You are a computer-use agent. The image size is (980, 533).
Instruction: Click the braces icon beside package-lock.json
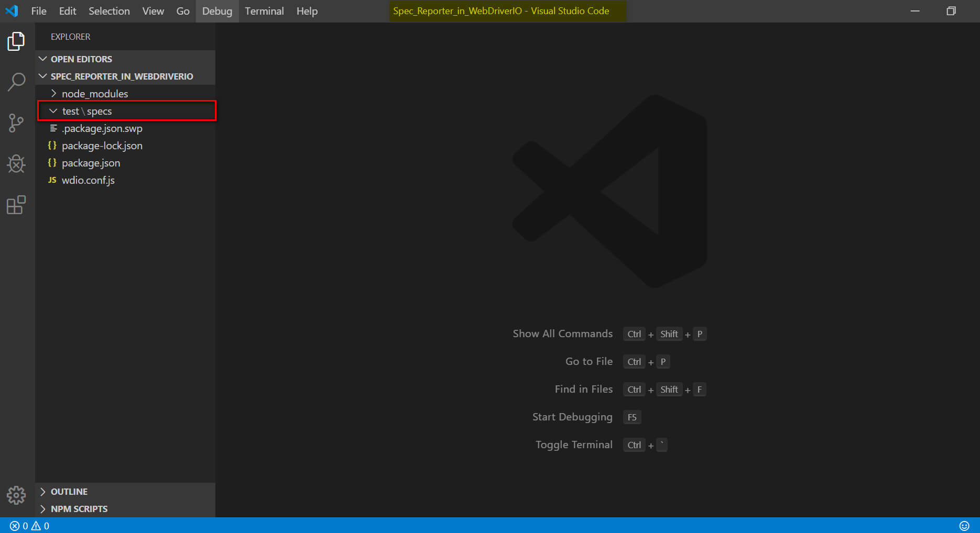[52, 146]
